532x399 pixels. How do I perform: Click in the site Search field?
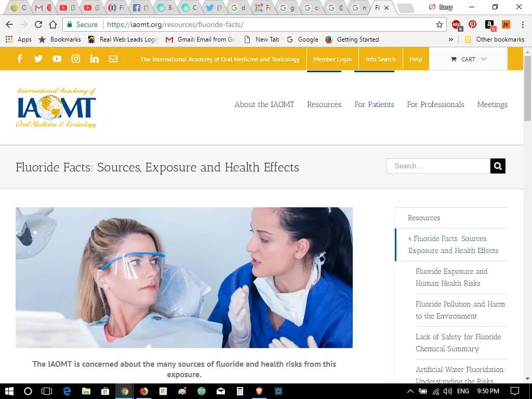coord(438,166)
